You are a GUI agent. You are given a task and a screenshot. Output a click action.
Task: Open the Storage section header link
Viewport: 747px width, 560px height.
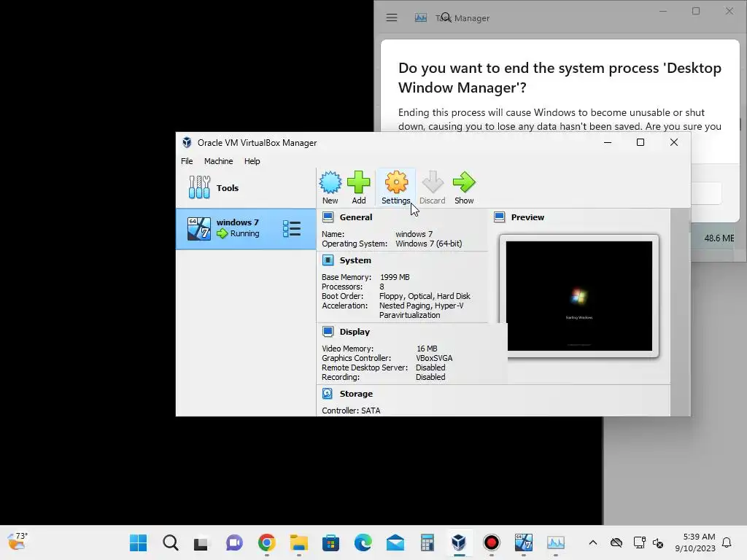[x=356, y=394]
